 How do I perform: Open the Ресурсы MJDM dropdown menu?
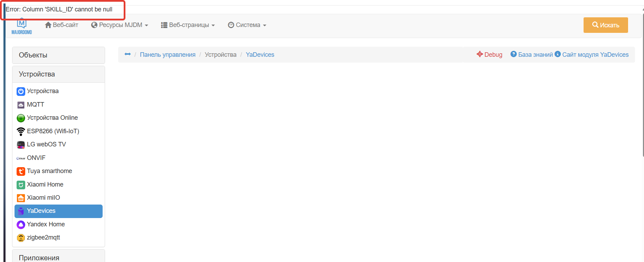pyautogui.click(x=120, y=25)
